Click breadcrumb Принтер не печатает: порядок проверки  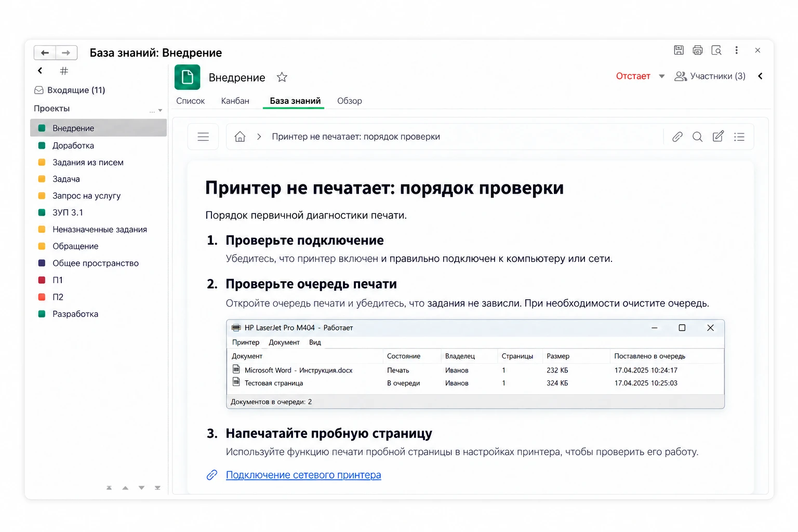[356, 137]
